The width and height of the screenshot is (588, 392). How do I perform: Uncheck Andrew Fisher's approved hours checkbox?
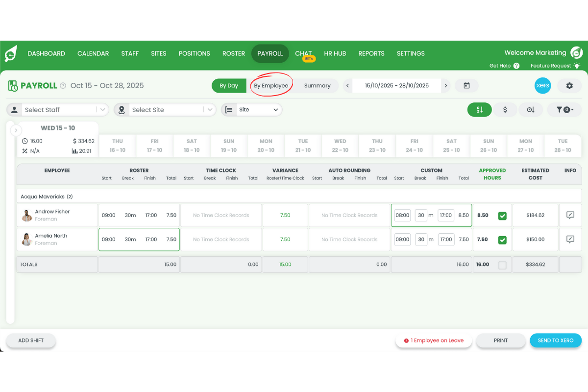click(x=502, y=215)
